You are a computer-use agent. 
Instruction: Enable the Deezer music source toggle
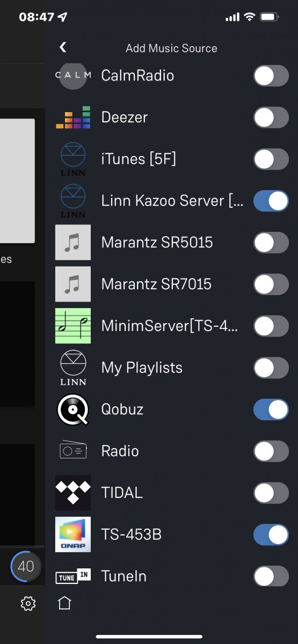point(271,118)
